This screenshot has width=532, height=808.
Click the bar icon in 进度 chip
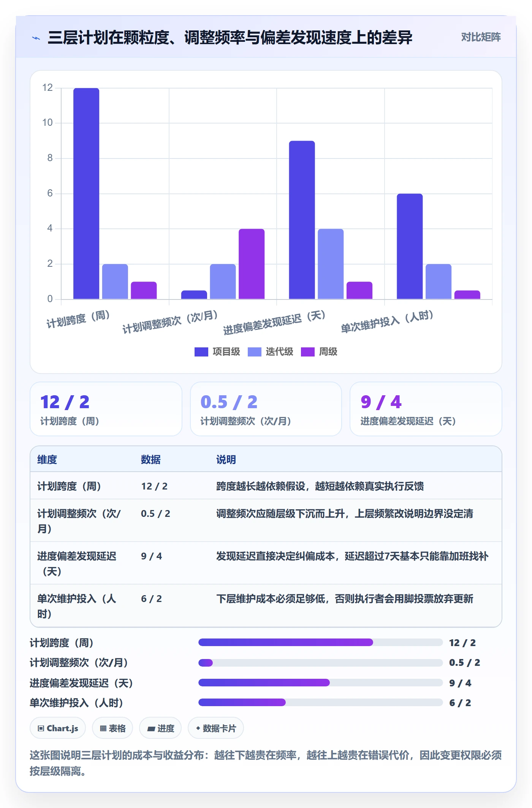[151, 729]
